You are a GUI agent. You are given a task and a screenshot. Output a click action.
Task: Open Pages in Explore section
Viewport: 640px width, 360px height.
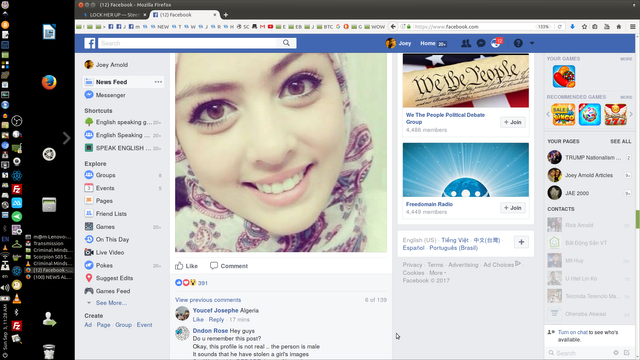click(104, 201)
